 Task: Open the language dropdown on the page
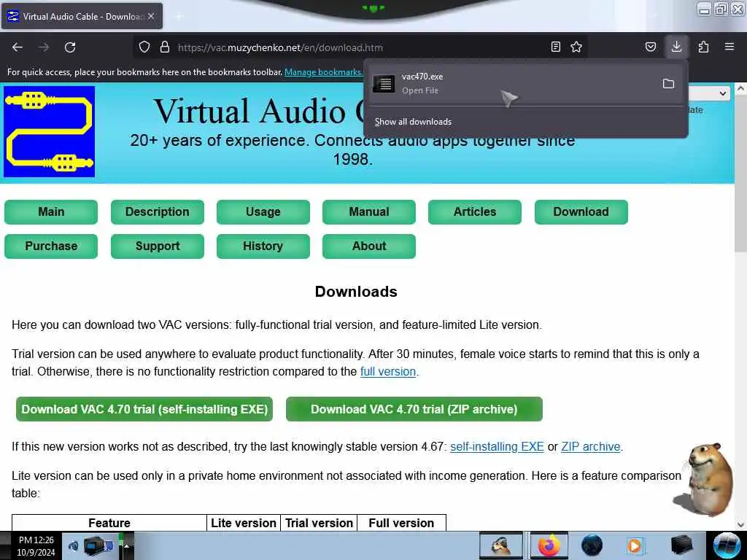tap(709, 93)
